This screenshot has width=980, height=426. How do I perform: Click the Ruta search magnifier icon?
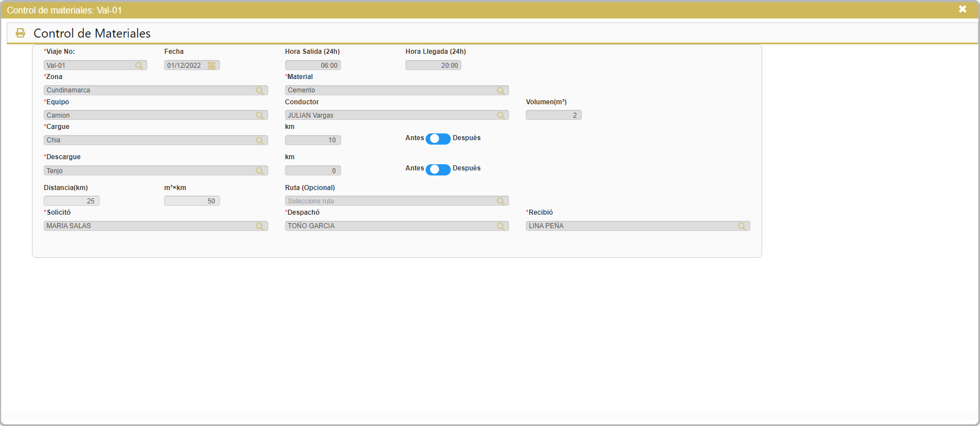coord(501,201)
